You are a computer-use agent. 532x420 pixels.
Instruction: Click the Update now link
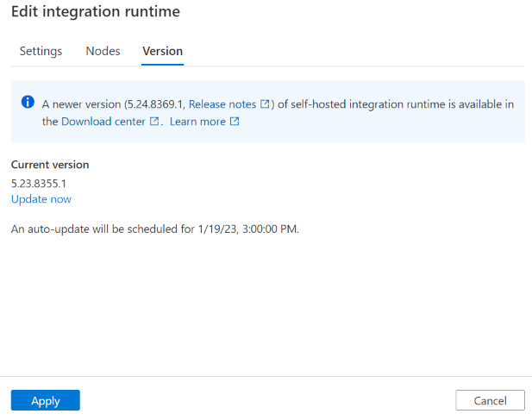[41, 199]
